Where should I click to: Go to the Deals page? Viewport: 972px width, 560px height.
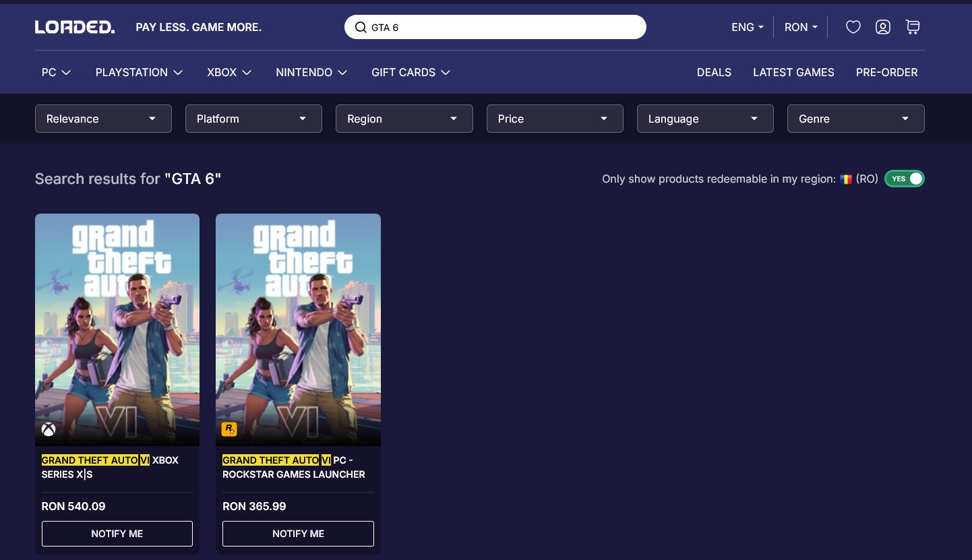(x=714, y=72)
